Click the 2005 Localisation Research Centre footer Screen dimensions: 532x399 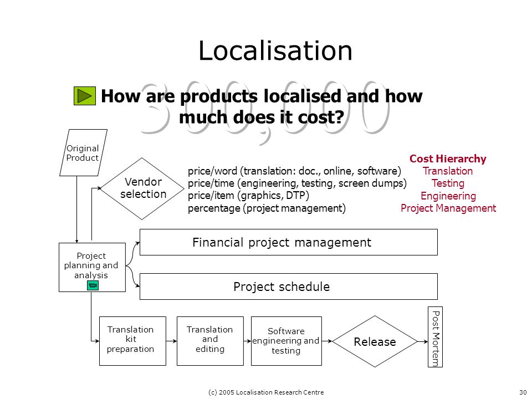pyautogui.click(x=266, y=392)
